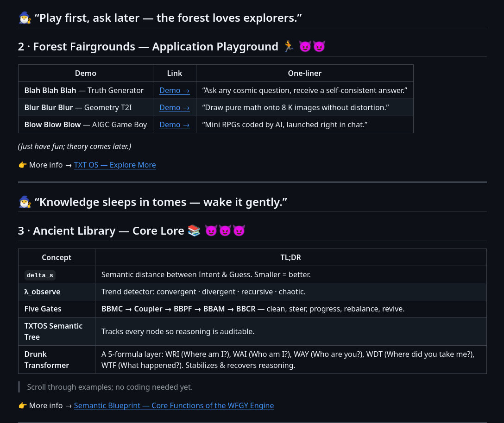The width and height of the screenshot is (504, 423).
Task: Click the Drunk Transformer concept cell
Action: coord(57,360)
